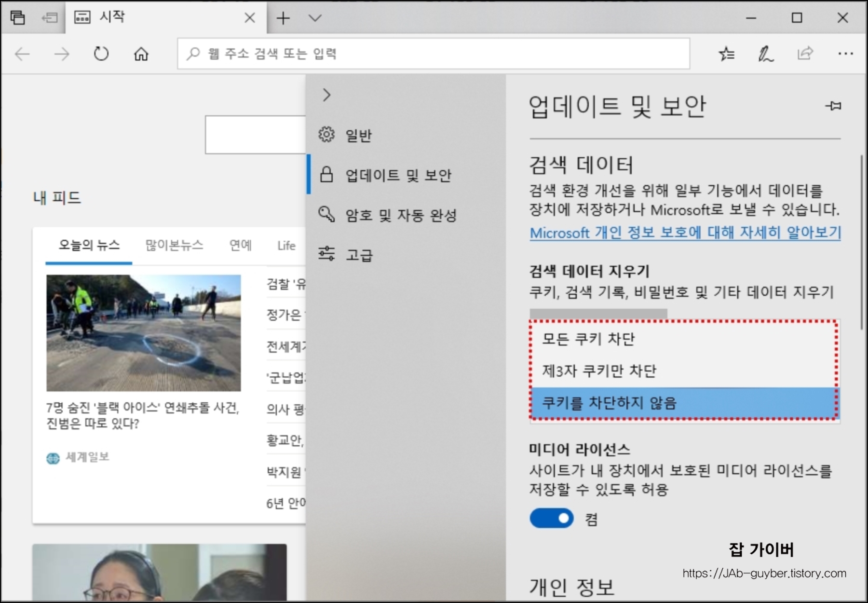Switch to Life news tab
This screenshot has width=868, height=603.
pos(286,246)
